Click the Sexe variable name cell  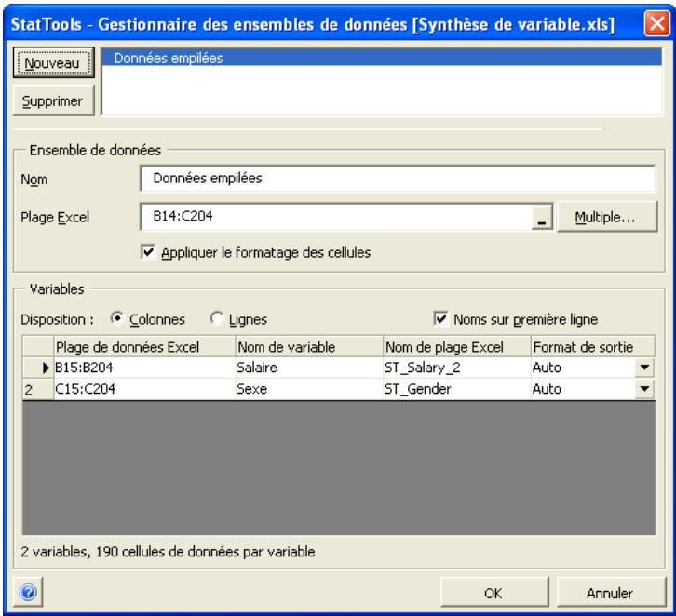point(309,389)
